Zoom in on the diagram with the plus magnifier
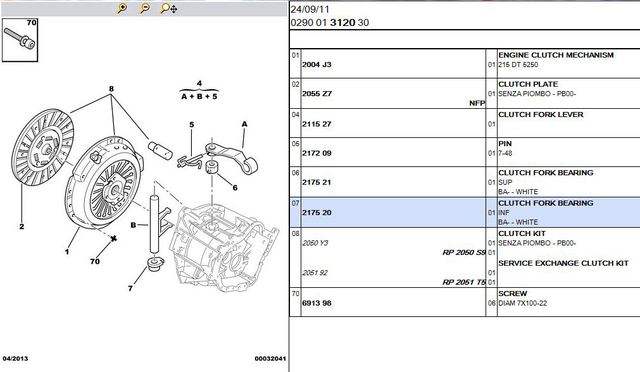 (x=122, y=8)
